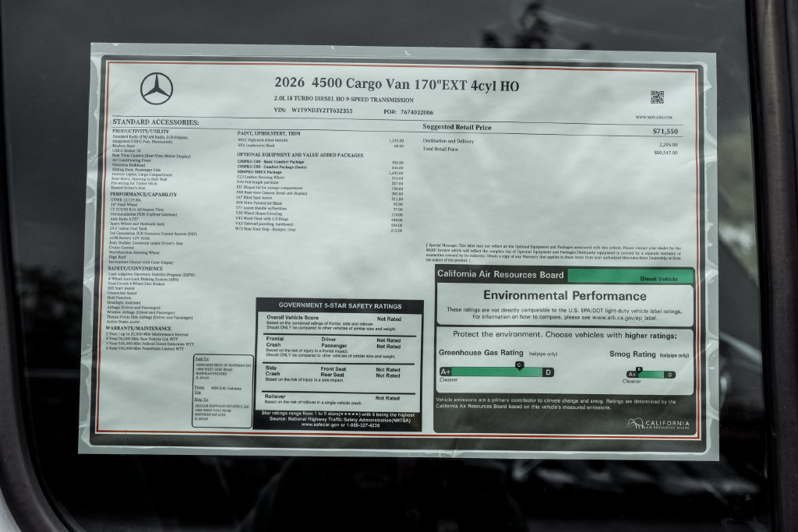Click the PO# "7674032006" value
This screenshot has height=532, width=798.
tap(417, 112)
